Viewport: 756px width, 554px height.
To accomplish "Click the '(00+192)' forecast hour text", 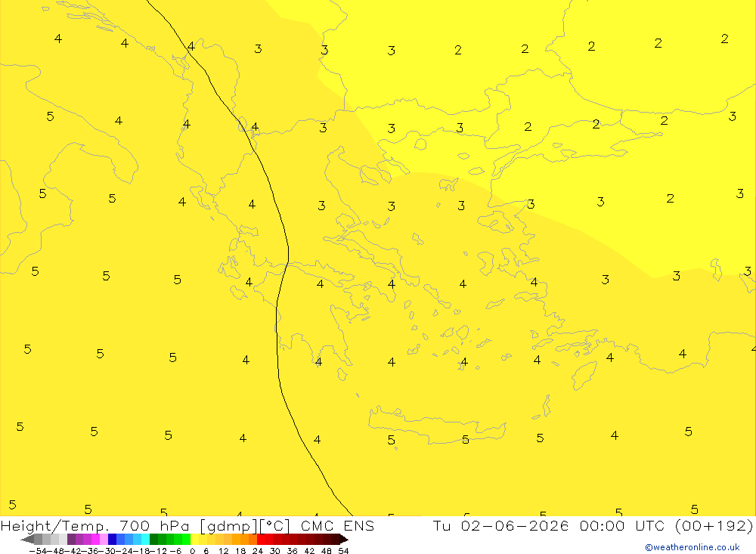I will pos(714,525).
